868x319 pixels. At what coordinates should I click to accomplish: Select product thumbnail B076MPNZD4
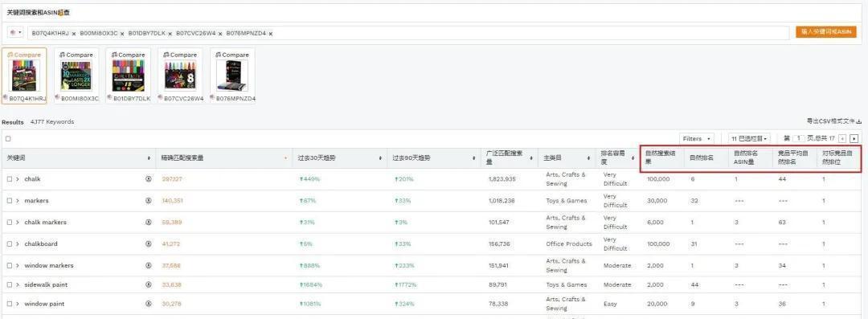click(232, 76)
